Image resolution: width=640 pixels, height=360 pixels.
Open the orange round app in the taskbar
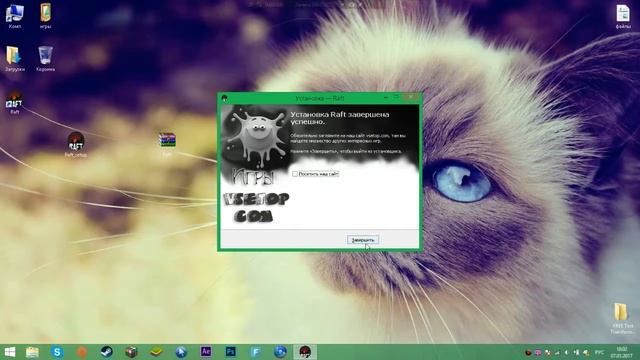coord(82,352)
